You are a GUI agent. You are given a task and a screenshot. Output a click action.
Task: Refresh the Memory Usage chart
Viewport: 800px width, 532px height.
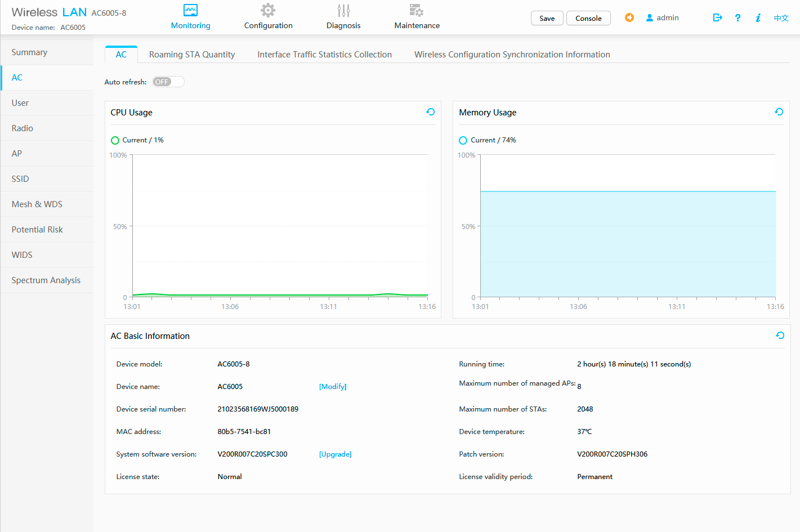tap(779, 112)
